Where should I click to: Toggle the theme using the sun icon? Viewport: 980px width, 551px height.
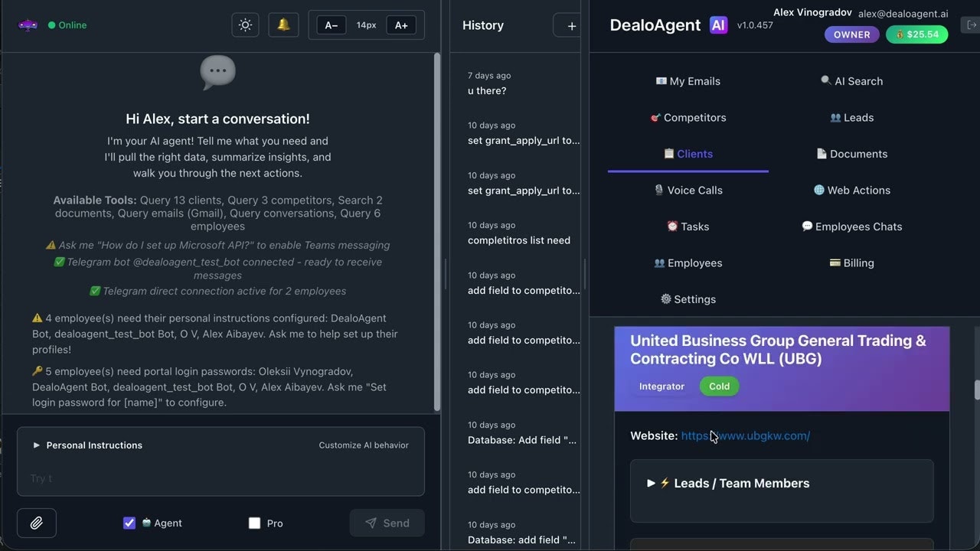(x=245, y=24)
